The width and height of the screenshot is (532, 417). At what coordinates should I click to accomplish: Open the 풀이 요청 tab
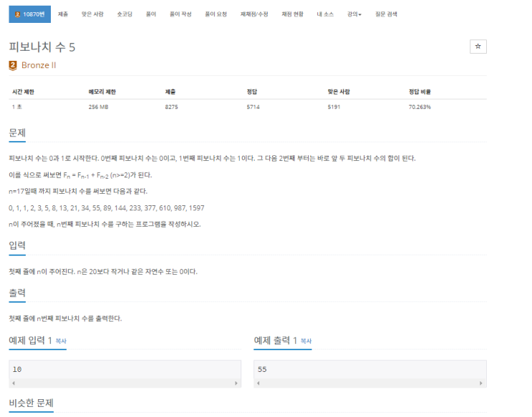click(216, 14)
